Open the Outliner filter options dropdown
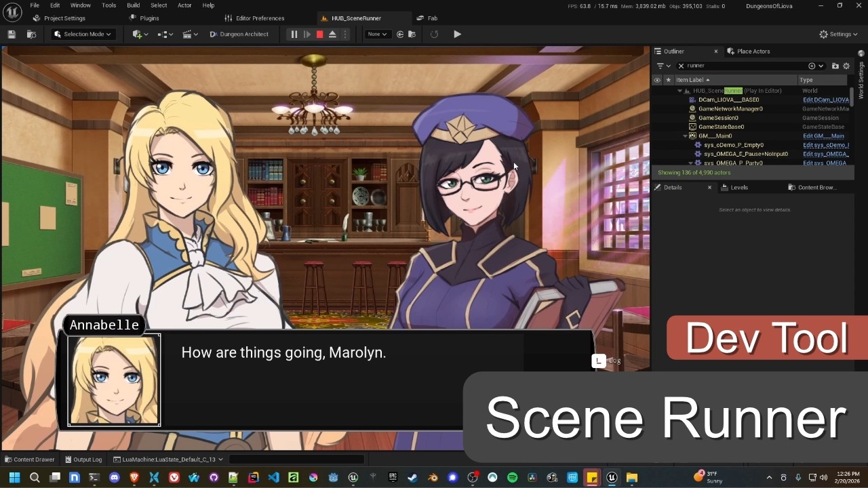The image size is (868, 488). tap(663, 66)
